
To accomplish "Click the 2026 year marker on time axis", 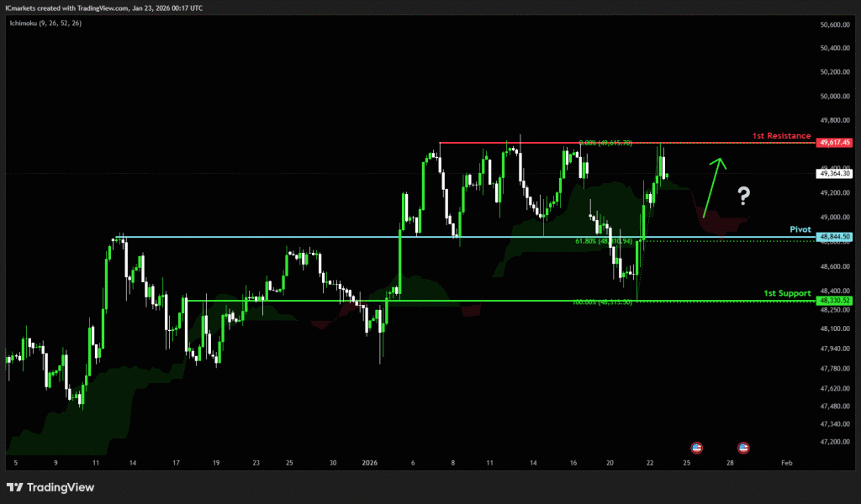I will pyautogui.click(x=371, y=463).
